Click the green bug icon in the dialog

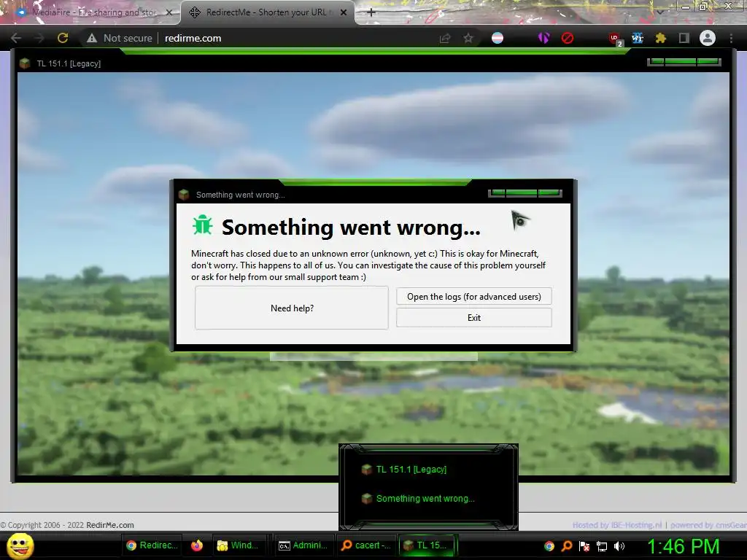[x=203, y=225]
